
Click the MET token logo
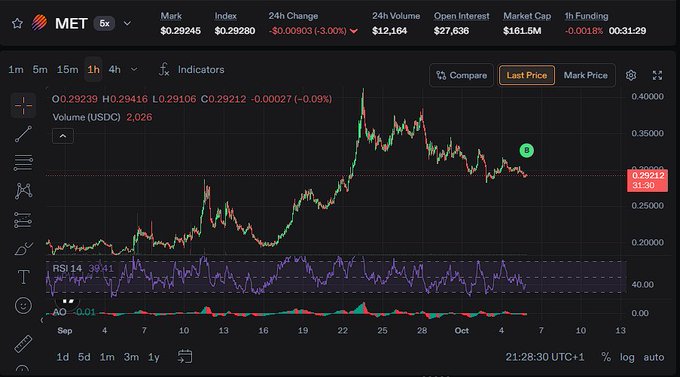click(x=39, y=23)
